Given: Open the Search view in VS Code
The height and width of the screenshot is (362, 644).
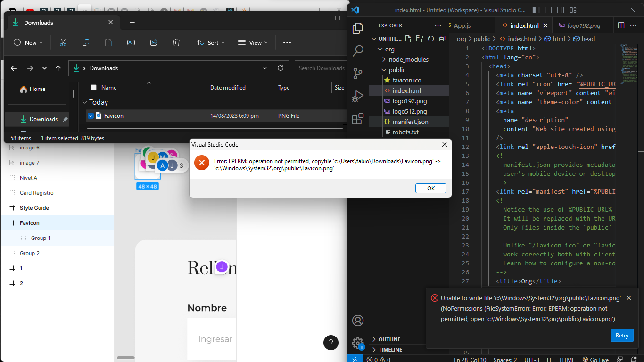Looking at the screenshot, I should pyautogui.click(x=358, y=50).
